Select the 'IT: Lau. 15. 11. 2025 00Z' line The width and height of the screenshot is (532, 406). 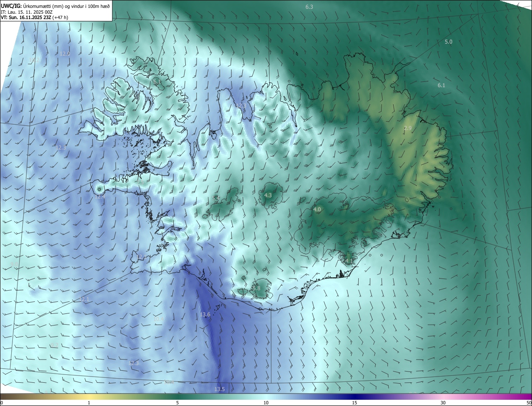[x=27, y=12]
